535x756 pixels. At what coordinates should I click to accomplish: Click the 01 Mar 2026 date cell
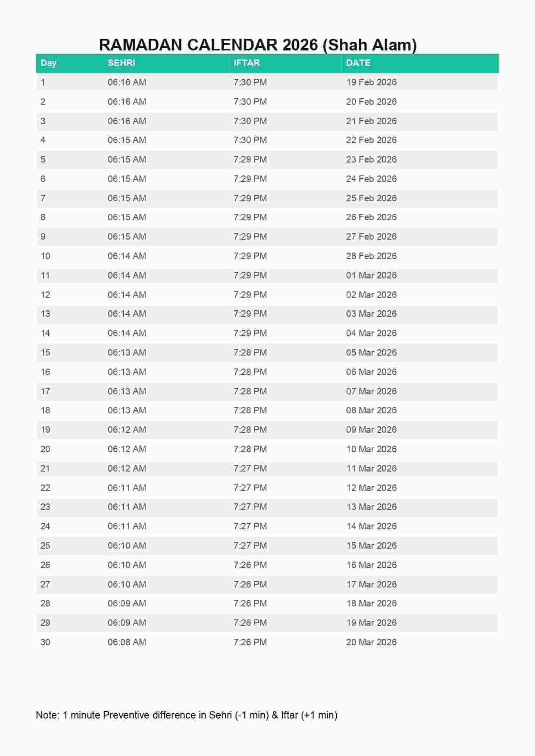click(371, 275)
